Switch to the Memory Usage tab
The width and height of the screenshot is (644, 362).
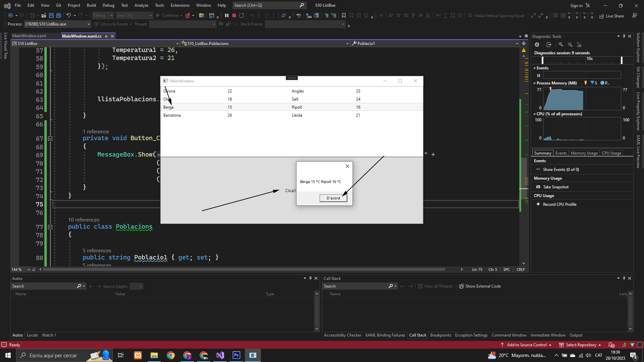[584, 153]
